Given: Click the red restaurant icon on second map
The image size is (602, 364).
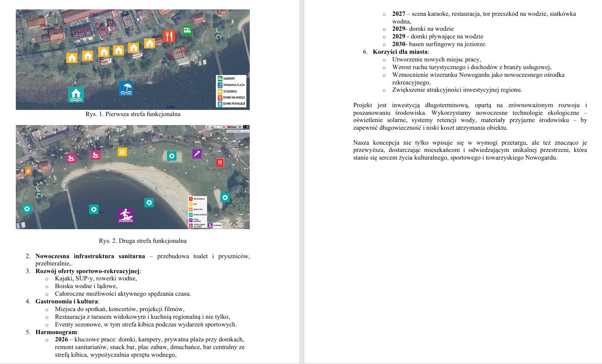Looking at the screenshot, I should coord(219,162).
